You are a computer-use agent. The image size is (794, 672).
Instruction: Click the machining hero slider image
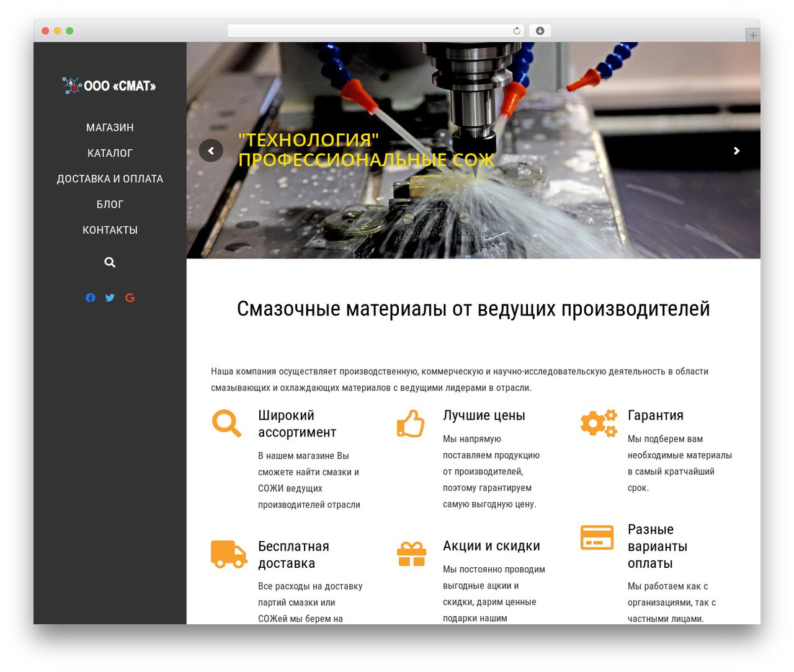click(x=473, y=150)
